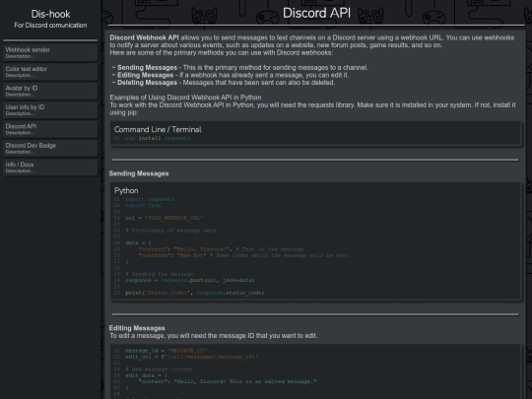The width and height of the screenshot is (532, 399).
Task: Click the 'Command Line / Terminal' code header
Action: [x=158, y=129]
